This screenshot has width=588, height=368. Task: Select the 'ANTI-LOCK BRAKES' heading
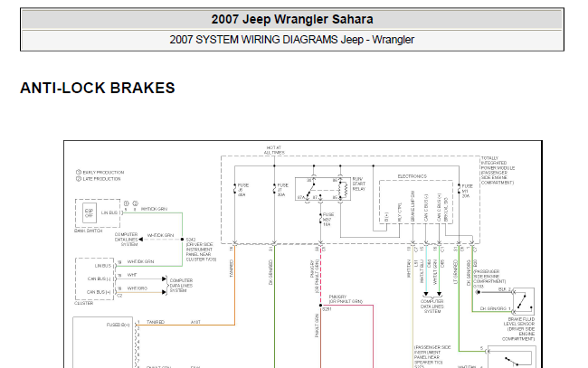[98, 88]
